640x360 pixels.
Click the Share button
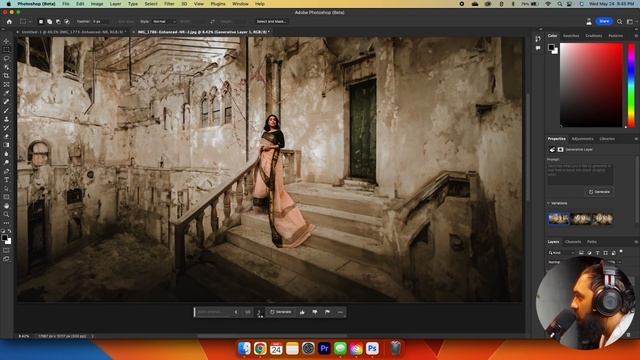604,21
